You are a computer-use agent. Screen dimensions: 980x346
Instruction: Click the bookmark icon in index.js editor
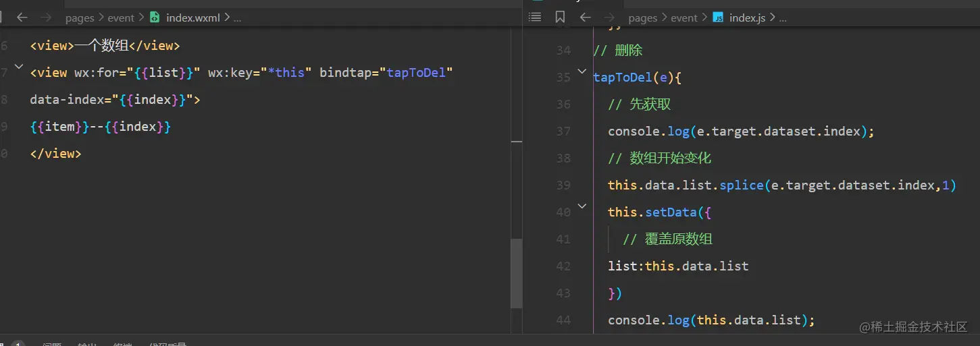coord(560,18)
